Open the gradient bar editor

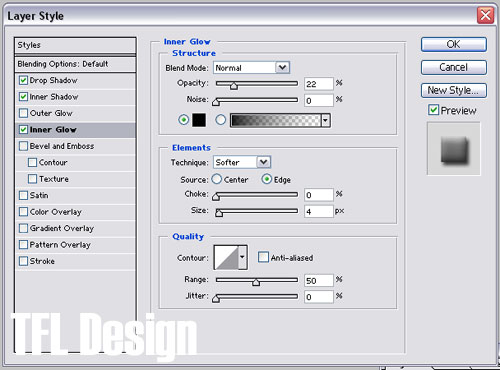[276, 120]
